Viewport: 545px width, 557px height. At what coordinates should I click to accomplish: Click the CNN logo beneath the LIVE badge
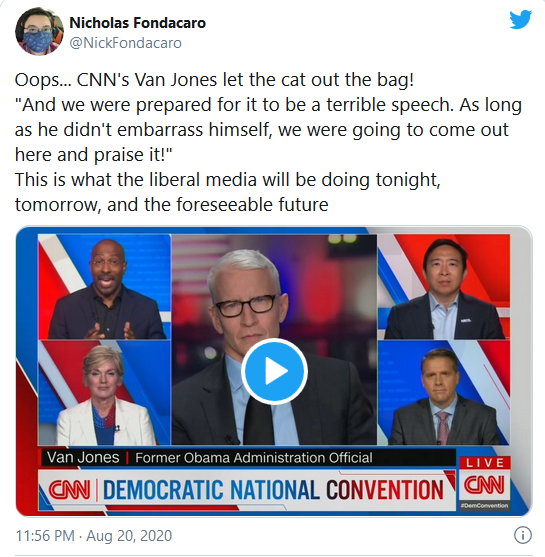[485, 485]
